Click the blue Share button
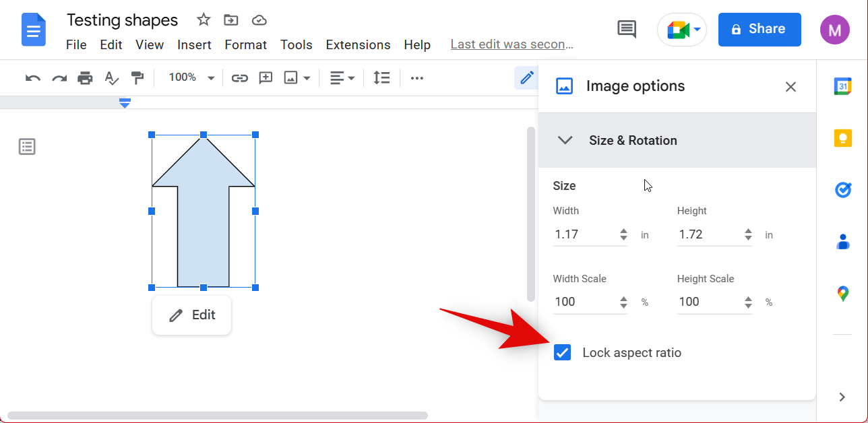The image size is (868, 423). coord(759,30)
